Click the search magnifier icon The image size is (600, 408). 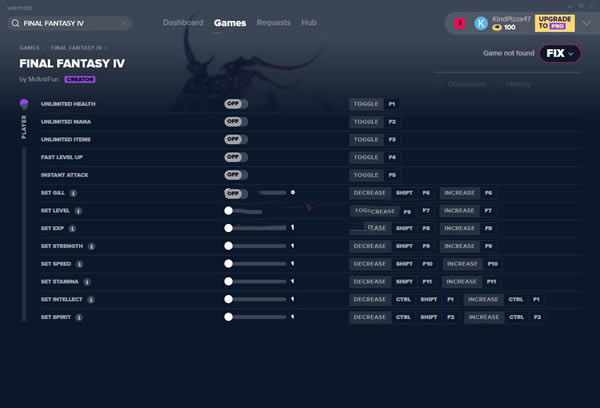pyautogui.click(x=15, y=23)
